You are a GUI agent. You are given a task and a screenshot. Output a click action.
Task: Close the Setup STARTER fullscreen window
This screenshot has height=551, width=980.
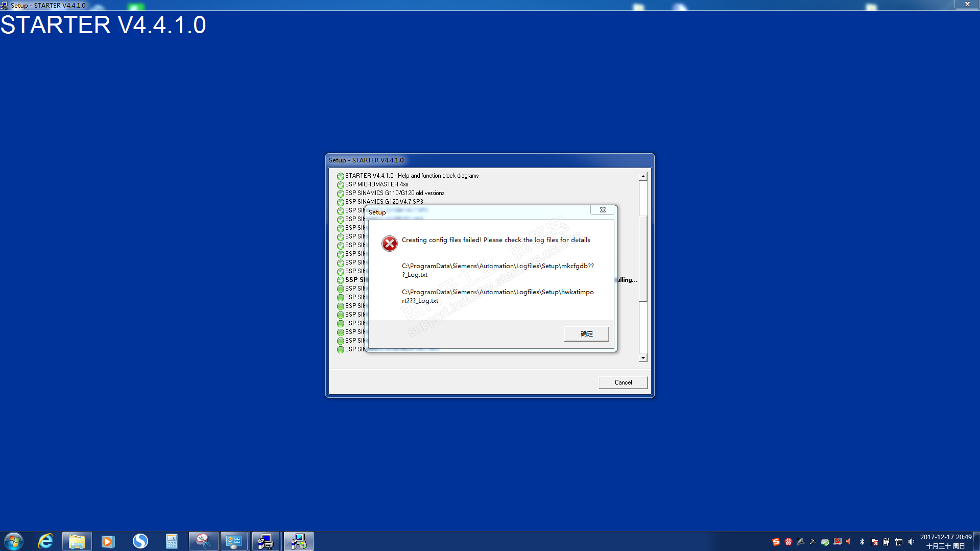[967, 5]
